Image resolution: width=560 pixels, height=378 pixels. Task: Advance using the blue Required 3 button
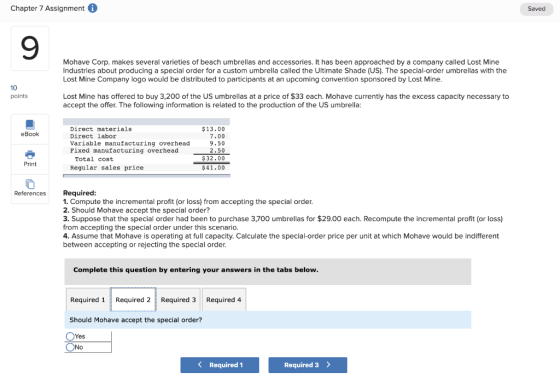pyautogui.click(x=308, y=365)
